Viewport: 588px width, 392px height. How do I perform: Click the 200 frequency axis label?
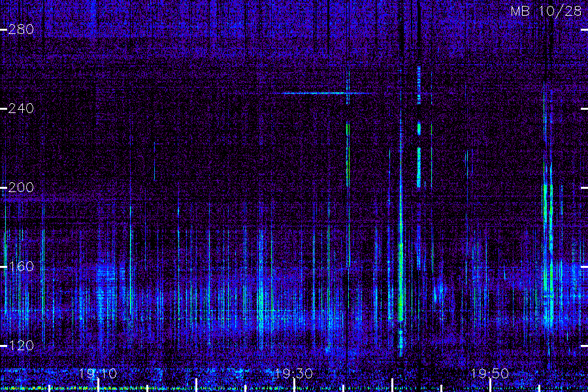click(21, 188)
